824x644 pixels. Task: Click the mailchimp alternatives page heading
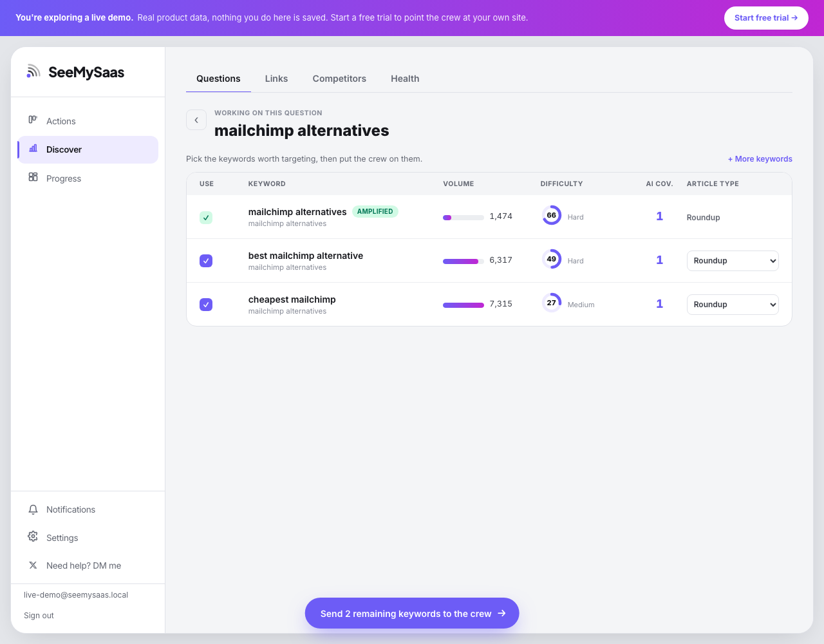pos(302,131)
